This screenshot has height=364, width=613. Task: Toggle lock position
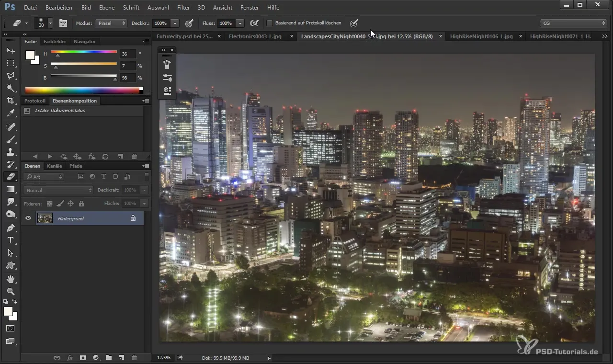(70, 204)
